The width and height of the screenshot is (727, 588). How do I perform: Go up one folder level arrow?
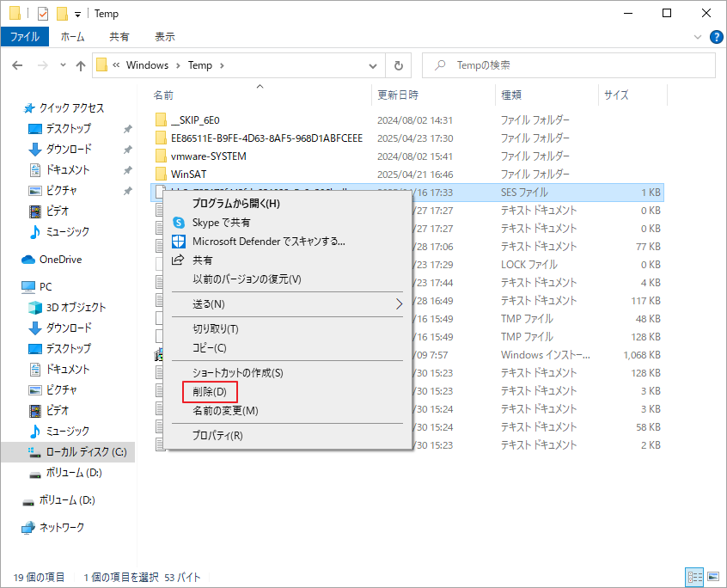[x=81, y=65]
